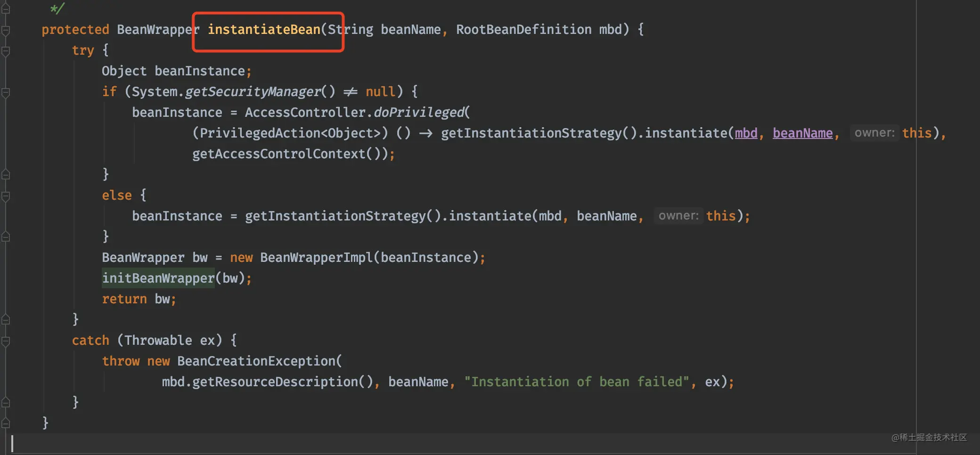
Task: Click the underlined beanName parameter reference
Action: (x=802, y=133)
